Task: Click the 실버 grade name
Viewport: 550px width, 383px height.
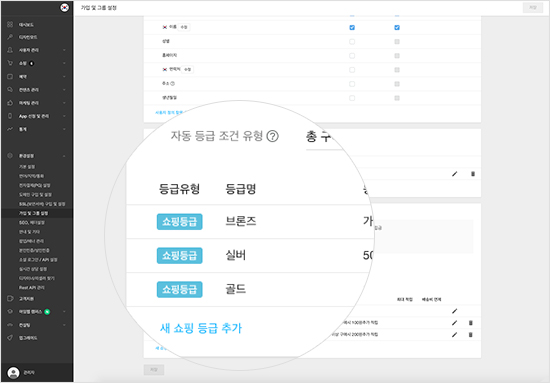Action: [235, 255]
